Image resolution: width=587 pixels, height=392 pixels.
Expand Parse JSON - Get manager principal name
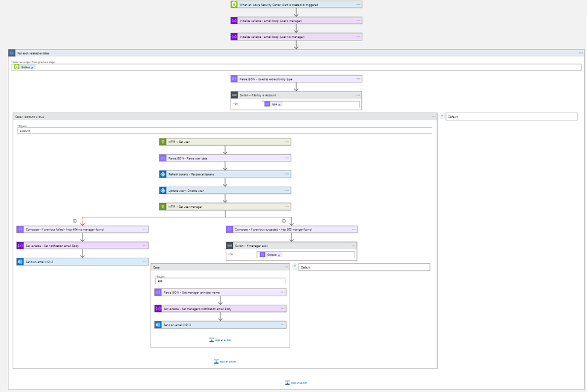[220, 293]
